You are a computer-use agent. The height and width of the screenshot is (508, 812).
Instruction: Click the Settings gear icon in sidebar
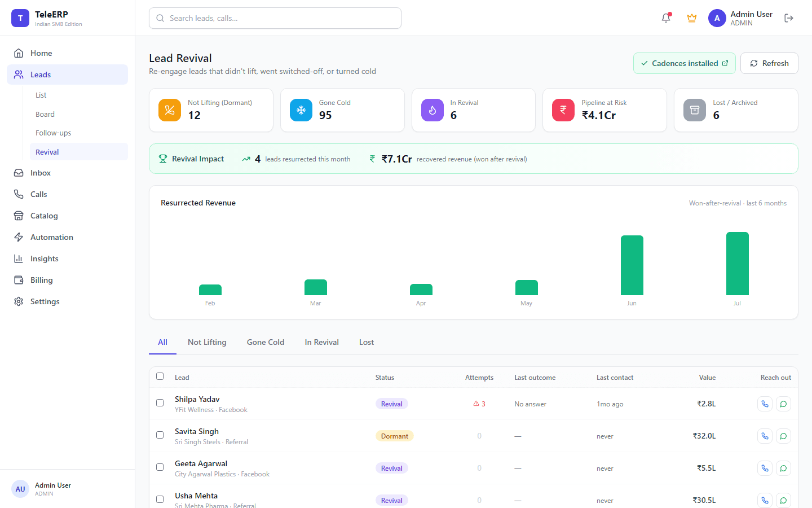pyautogui.click(x=19, y=301)
